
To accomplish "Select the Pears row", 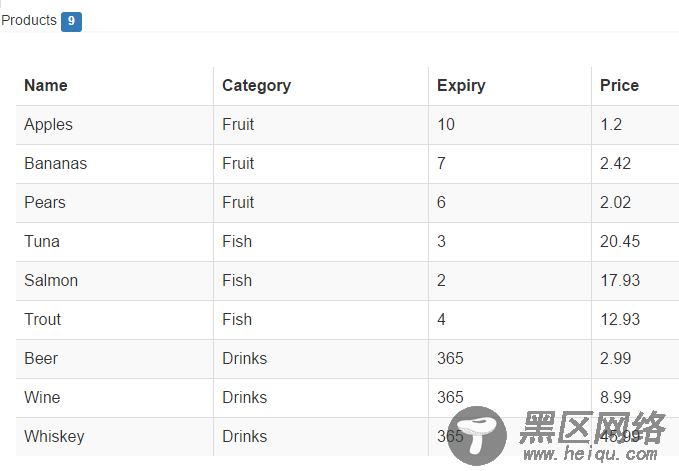I will tap(347, 203).
